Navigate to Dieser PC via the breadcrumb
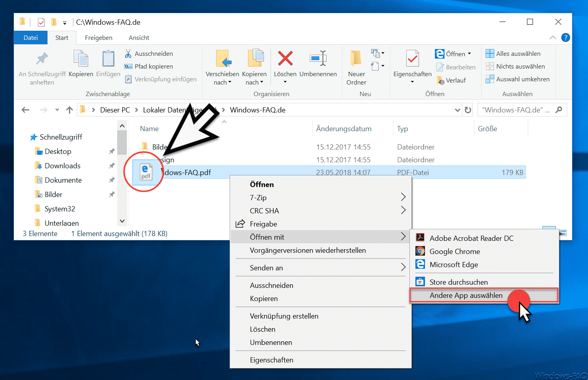Screen dimensions: 588x380 pyautogui.click(x=115, y=110)
